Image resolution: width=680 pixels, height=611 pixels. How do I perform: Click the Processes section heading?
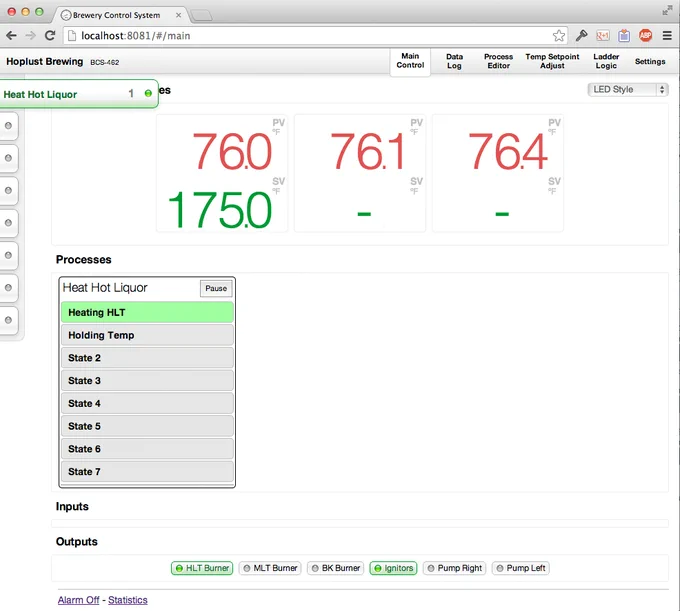click(83, 259)
